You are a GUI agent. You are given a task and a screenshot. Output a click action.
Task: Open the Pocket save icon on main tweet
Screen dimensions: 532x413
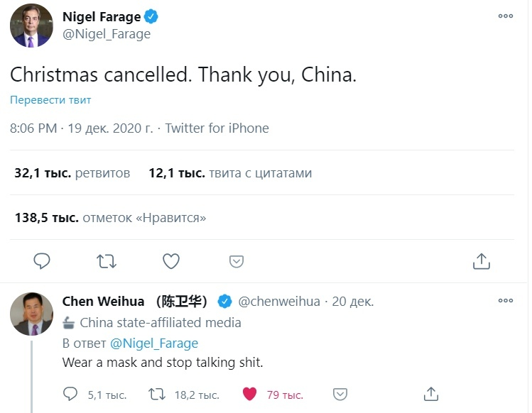(x=237, y=261)
